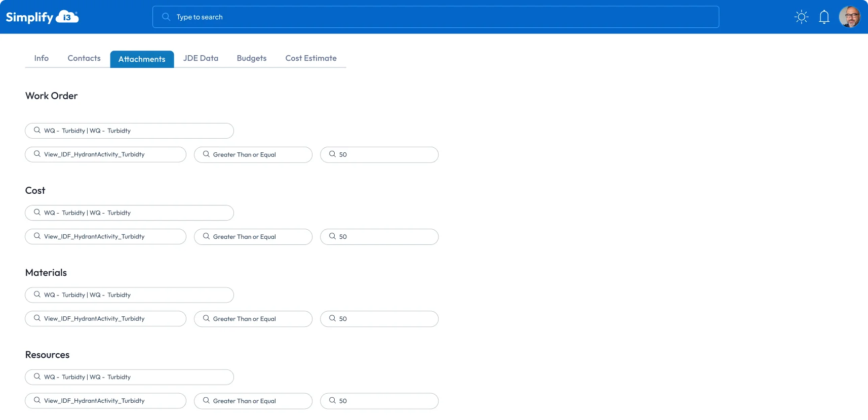This screenshot has height=420, width=868.
Task: Click search icon in Cost value 50 field
Action: (x=332, y=236)
